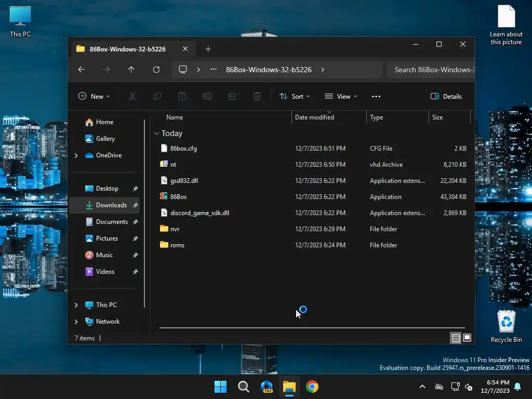Click Learn about this picture icon
This screenshot has height=399, width=532.
(506, 25)
